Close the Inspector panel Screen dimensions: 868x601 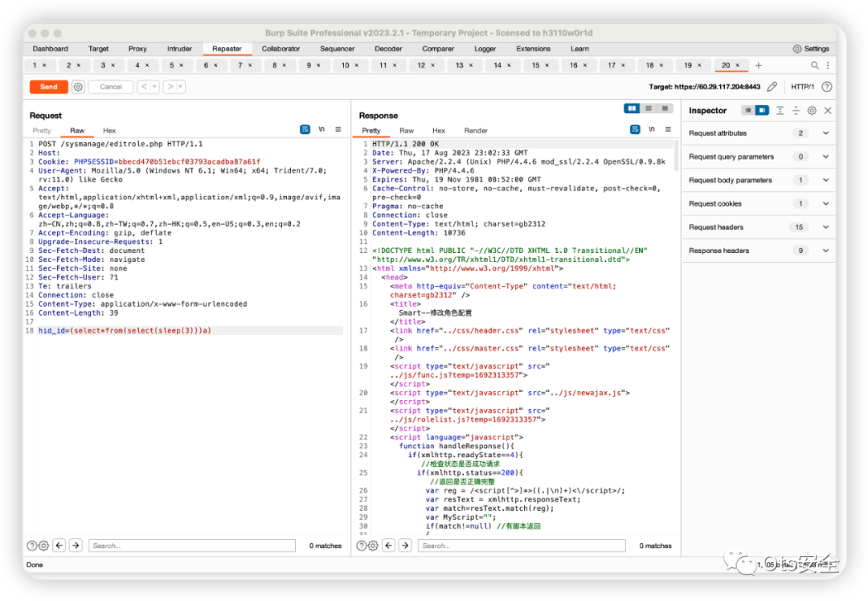tap(828, 111)
